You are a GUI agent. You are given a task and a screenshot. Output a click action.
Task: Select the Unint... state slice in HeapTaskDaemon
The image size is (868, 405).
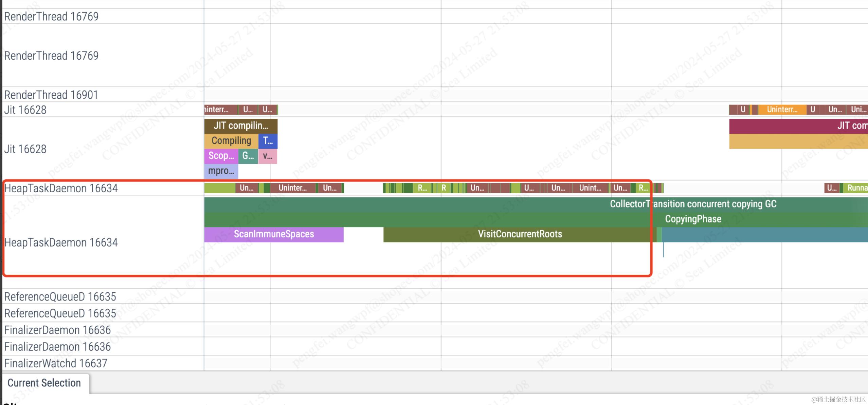tap(590, 188)
